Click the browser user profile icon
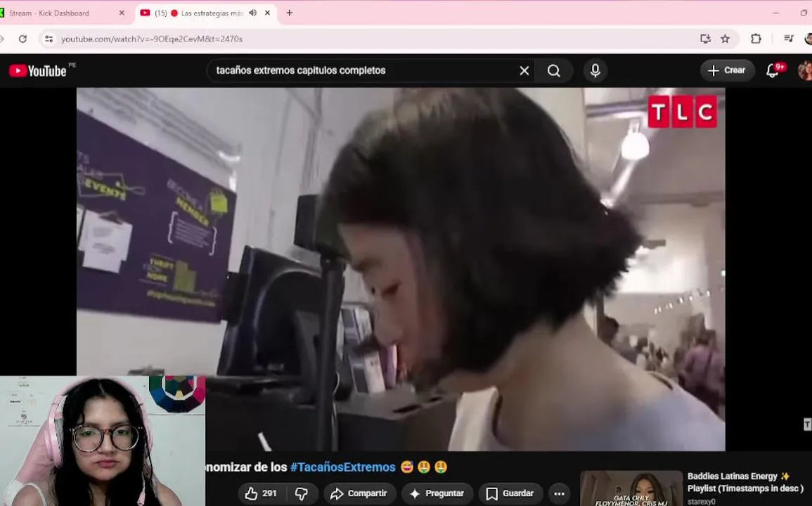The width and height of the screenshot is (812, 506). (808, 39)
